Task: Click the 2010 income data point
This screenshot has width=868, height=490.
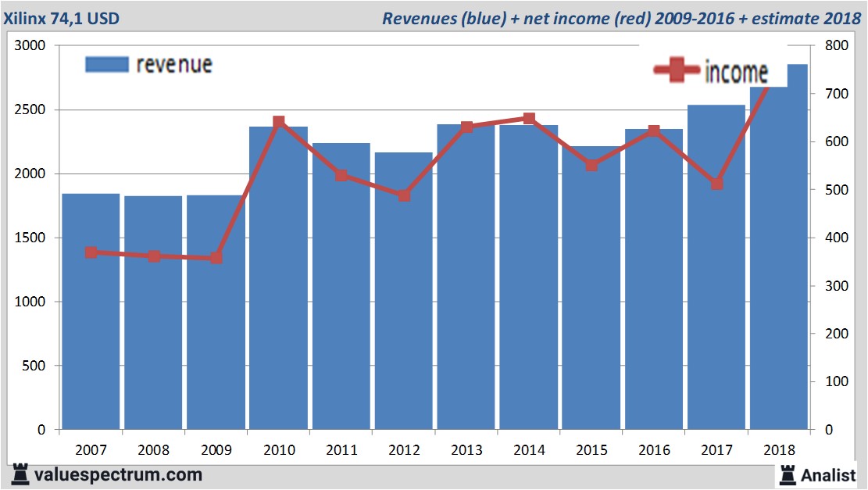Action: (x=279, y=122)
